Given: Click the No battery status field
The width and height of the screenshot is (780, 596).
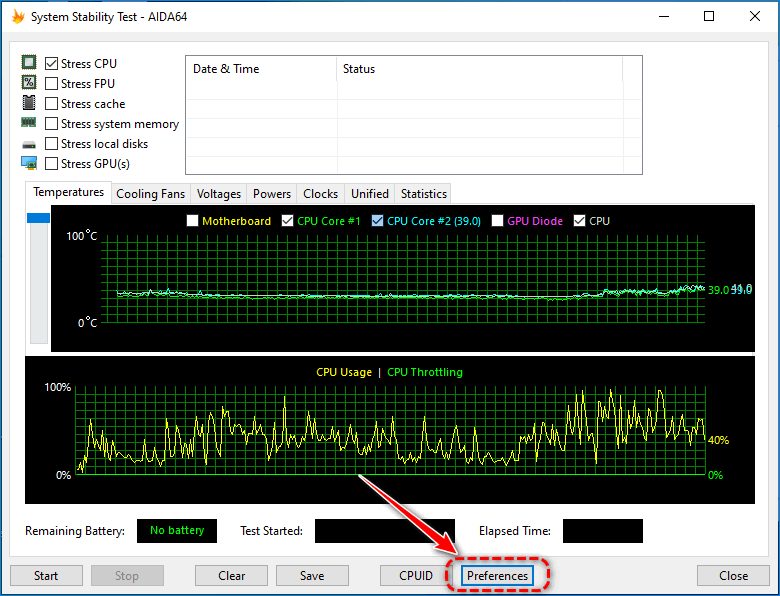Looking at the screenshot, I should (x=177, y=530).
